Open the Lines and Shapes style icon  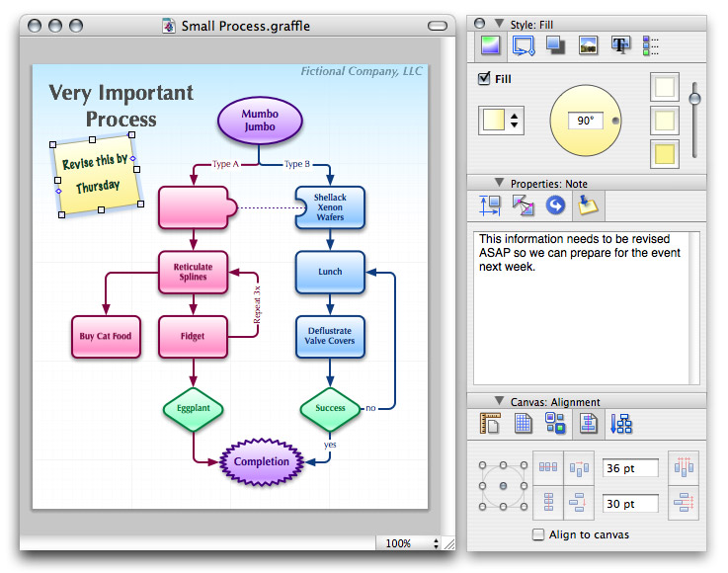[x=524, y=45]
